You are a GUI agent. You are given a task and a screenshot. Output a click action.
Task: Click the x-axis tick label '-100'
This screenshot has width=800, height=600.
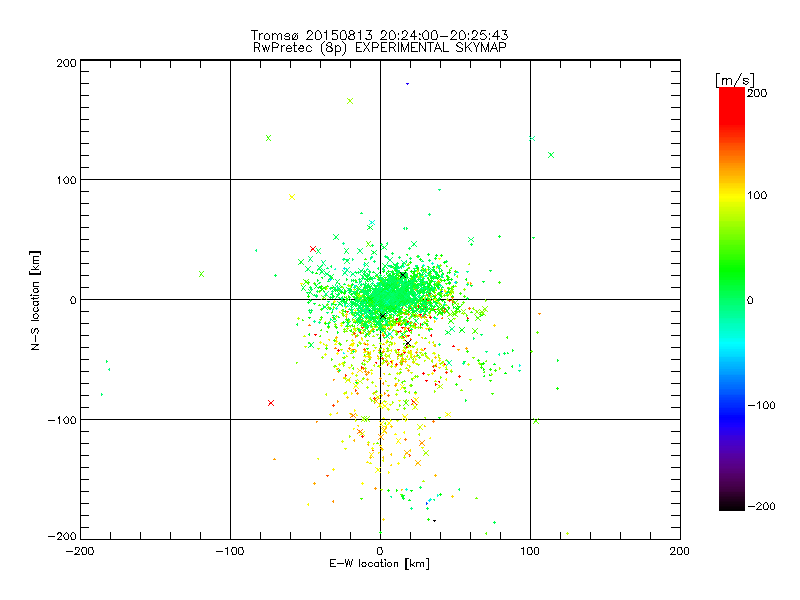click(x=230, y=551)
